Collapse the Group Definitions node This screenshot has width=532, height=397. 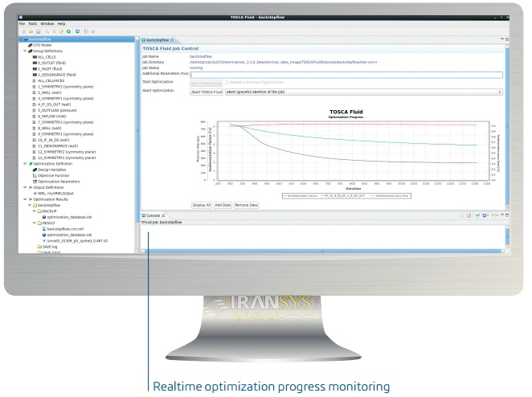pos(25,51)
